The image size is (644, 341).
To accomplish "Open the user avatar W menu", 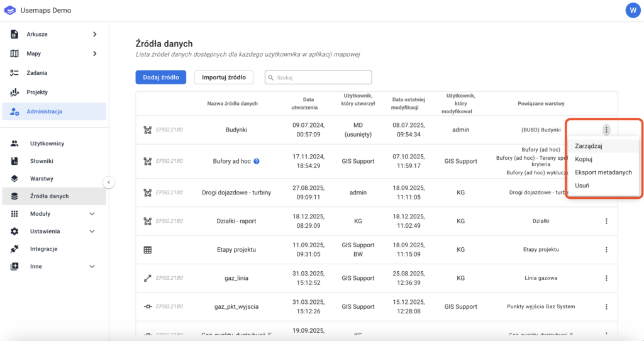I will [x=632, y=10].
